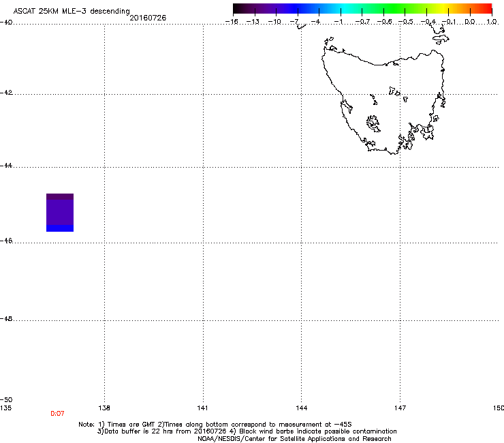This screenshot has width=504, height=443.
Task: Click the colorbar label 0.0
Action: pyautogui.click(x=470, y=22)
